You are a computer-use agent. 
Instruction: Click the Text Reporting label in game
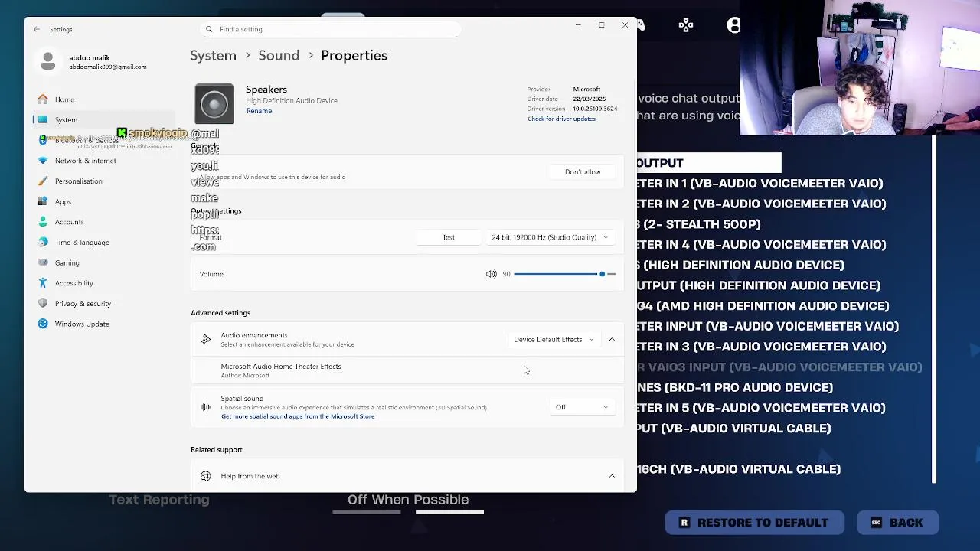(158, 500)
